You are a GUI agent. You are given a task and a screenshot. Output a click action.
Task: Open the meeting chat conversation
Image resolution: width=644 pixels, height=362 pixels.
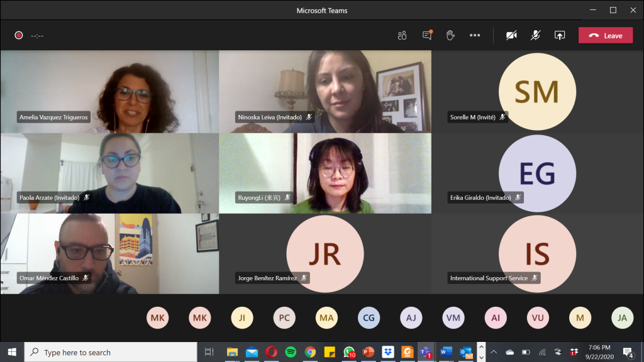click(427, 35)
